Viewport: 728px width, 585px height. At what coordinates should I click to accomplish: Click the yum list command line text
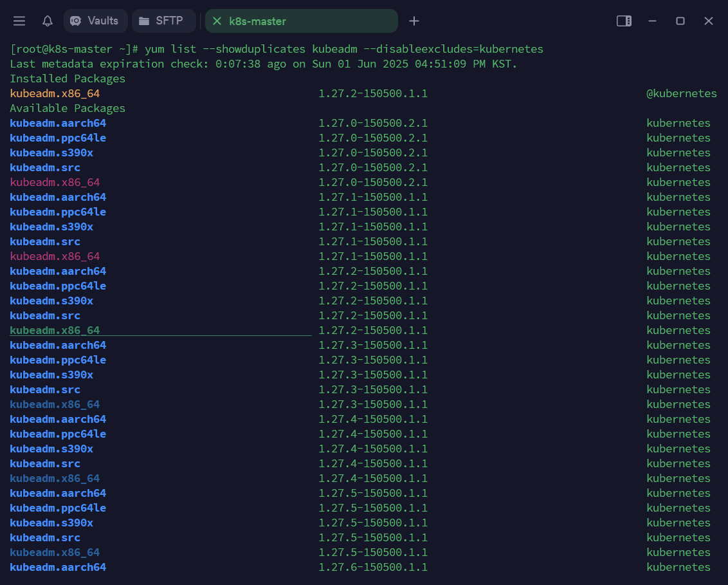coord(344,50)
